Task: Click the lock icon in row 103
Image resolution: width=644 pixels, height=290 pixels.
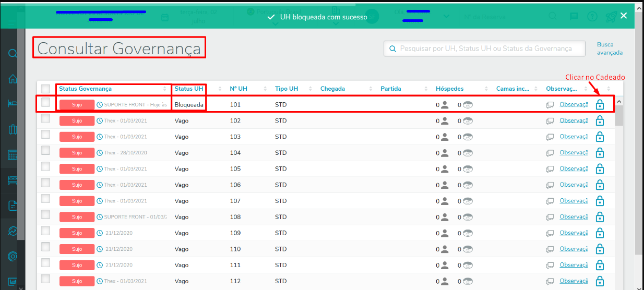Action: click(600, 137)
